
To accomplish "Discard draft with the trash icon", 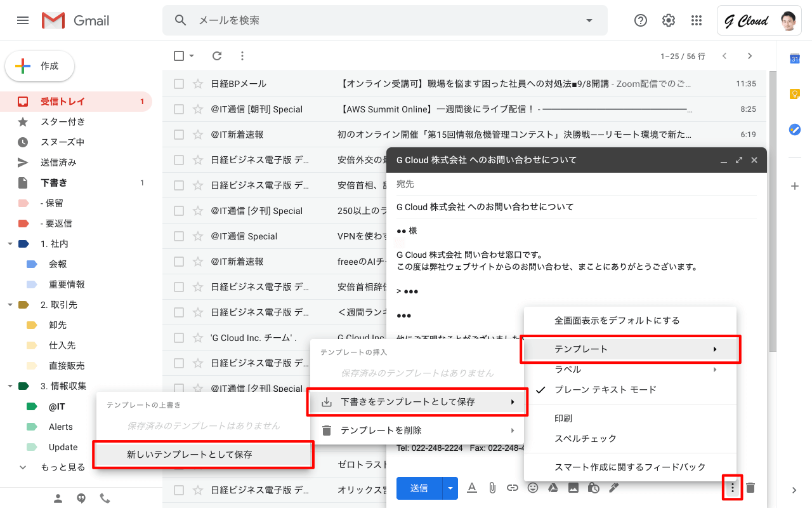I will (x=750, y=488).
